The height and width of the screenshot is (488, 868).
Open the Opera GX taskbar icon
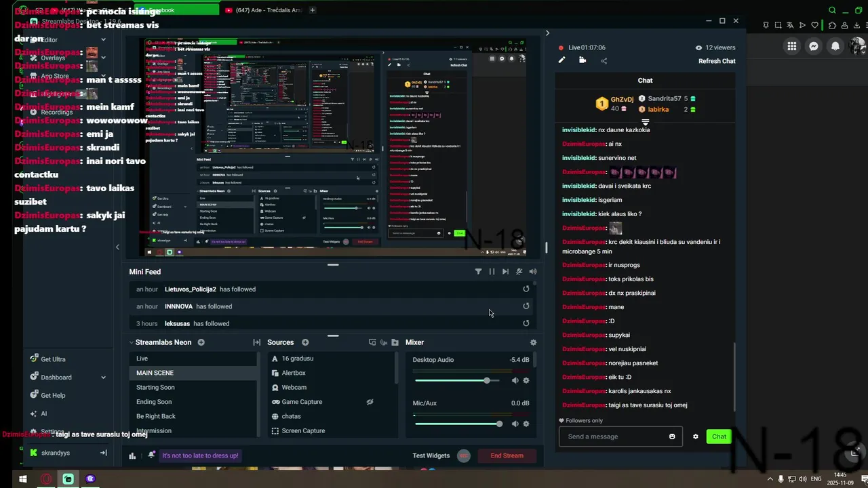point(46,479)
